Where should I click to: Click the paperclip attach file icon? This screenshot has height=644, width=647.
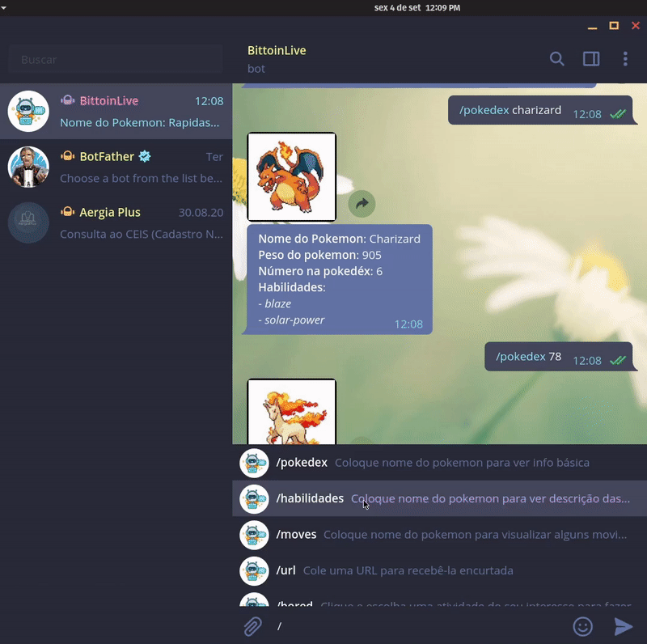click(252, 626)
